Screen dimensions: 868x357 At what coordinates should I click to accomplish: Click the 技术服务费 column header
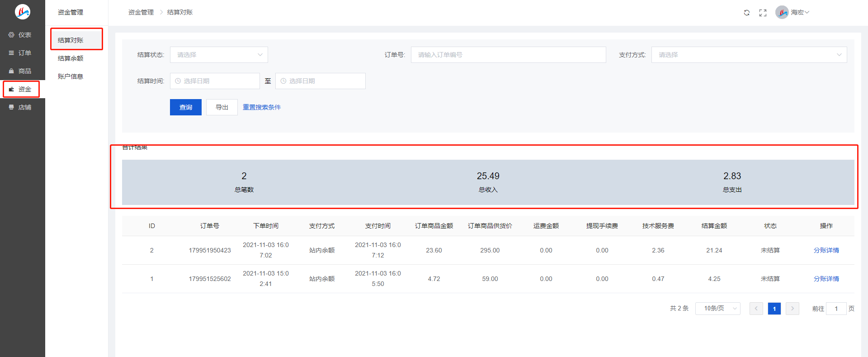(658, 226)
